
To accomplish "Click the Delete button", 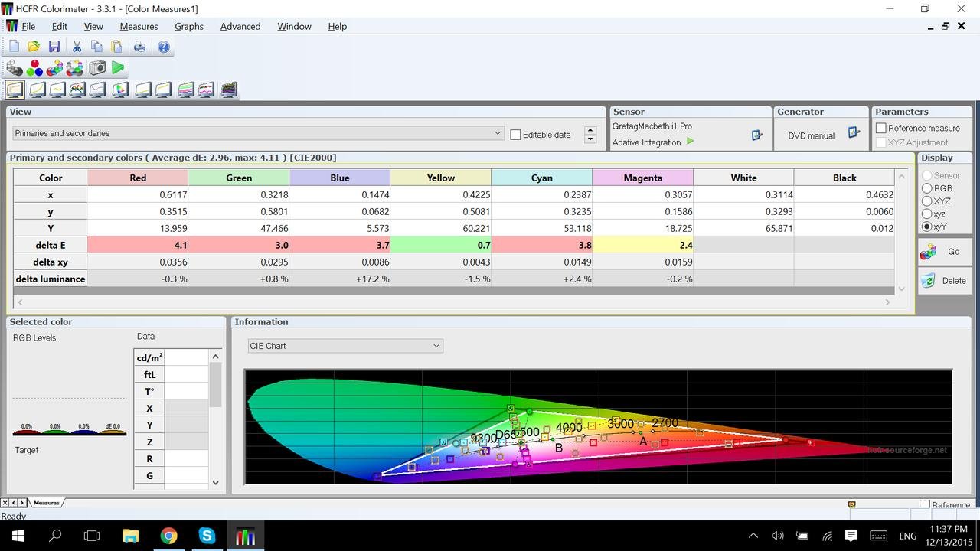I will point(945,281).
